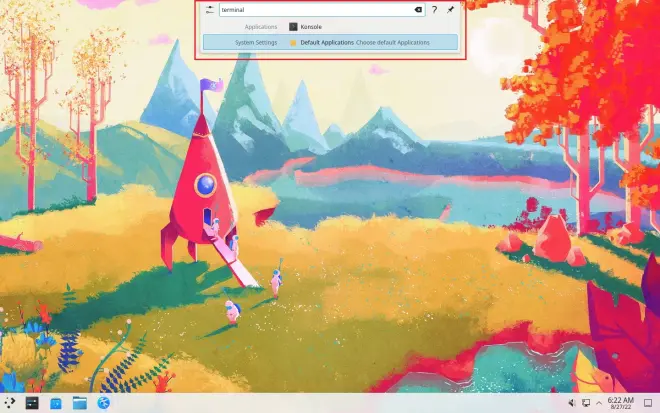Screen dimensions: 660x413
Task: Click into the KRunner search field
Action: pyautogui.click(x=322, y=10)
